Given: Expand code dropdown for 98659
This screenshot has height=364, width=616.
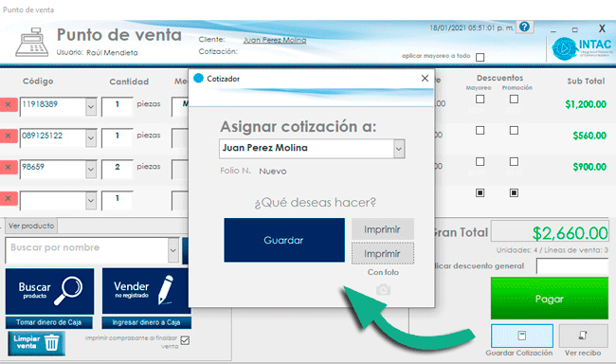Looking at the screenshot, I should [91, 170].
